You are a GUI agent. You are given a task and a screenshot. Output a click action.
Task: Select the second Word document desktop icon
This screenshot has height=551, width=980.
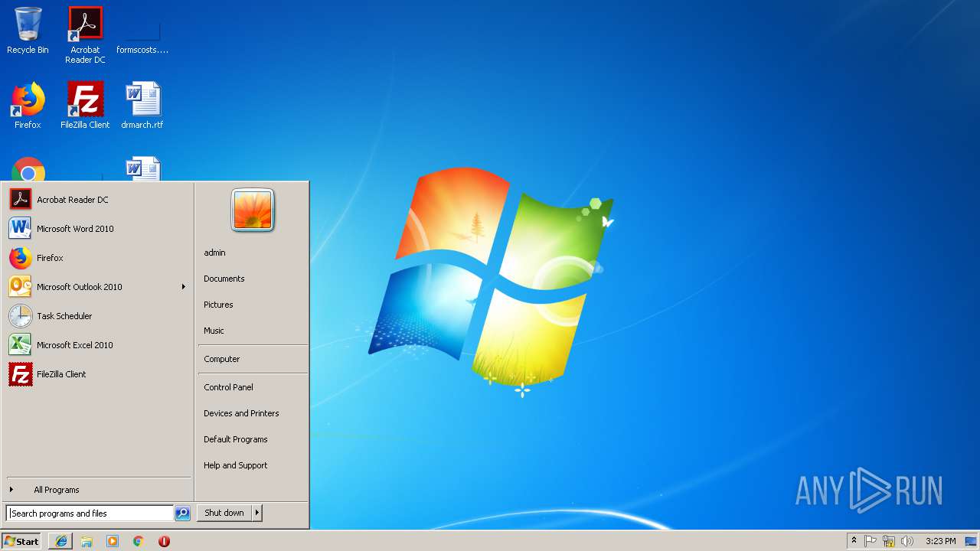[x=142, y=169]
